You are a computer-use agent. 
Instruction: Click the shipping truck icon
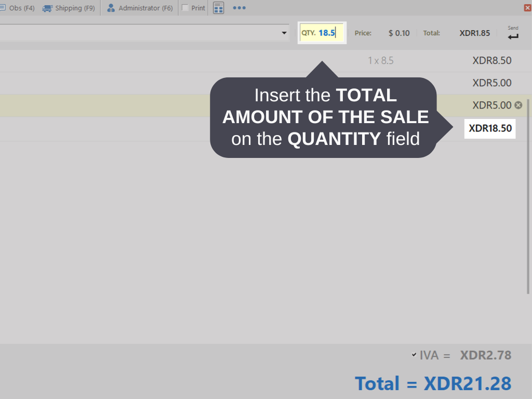pyautogui.click(x=47, y=8)
